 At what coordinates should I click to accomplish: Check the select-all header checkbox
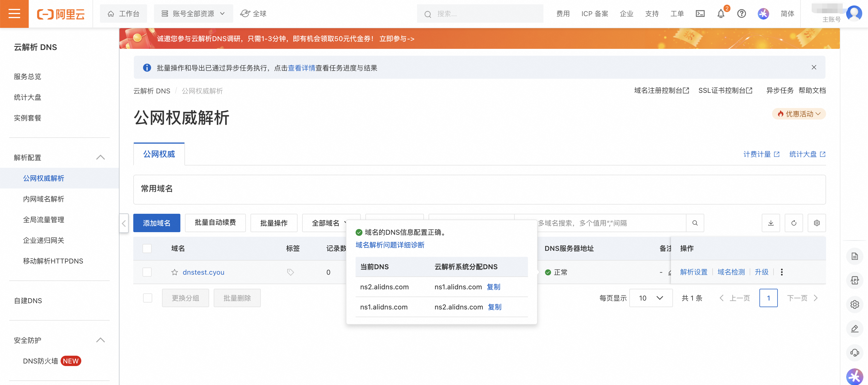click(147, 249)
